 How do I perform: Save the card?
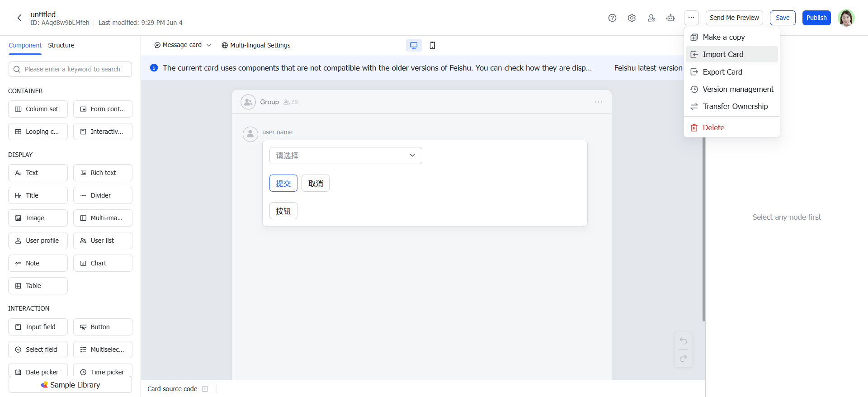783,18
